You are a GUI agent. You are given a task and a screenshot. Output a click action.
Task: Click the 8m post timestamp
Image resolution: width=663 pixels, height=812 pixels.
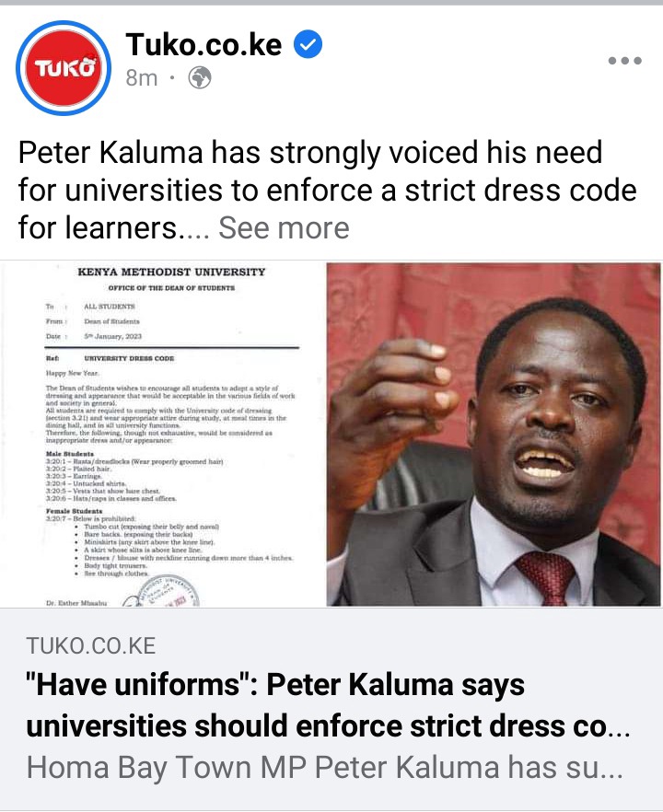(142, 78)
